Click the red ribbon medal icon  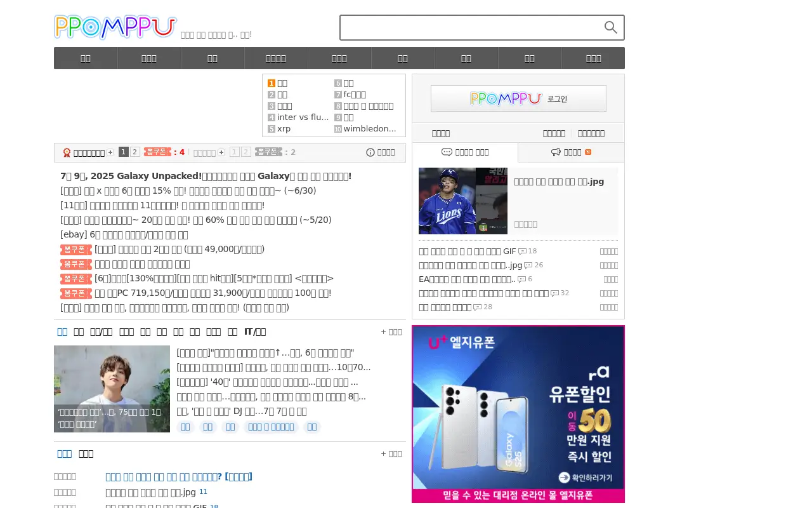coord(67,152)
